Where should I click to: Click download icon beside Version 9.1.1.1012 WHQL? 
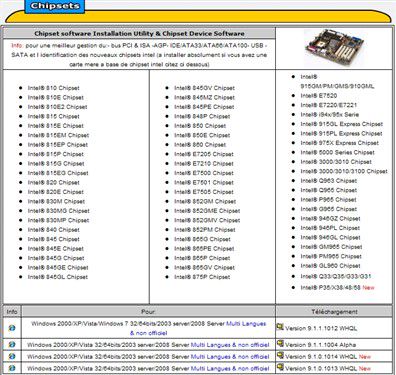(280, 327)
